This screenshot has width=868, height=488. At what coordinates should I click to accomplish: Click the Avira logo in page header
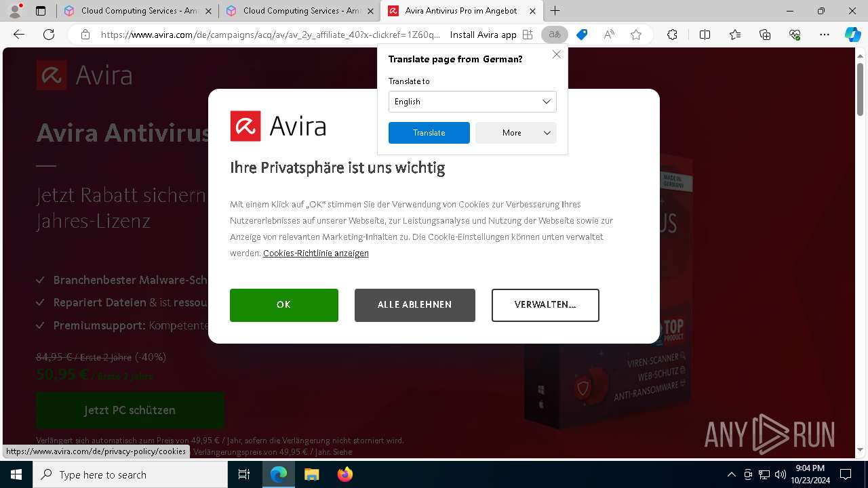point(85,75)
